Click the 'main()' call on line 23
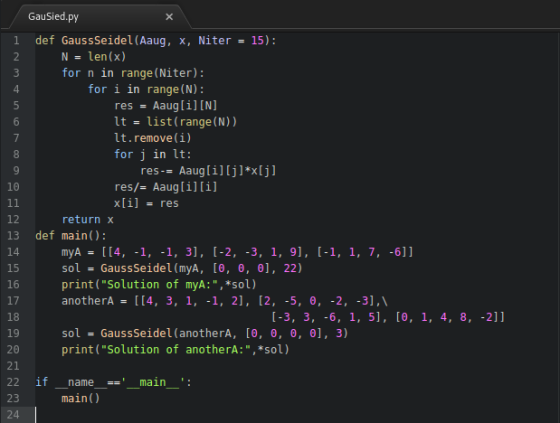The image size is (560, 423). (81, 398)
